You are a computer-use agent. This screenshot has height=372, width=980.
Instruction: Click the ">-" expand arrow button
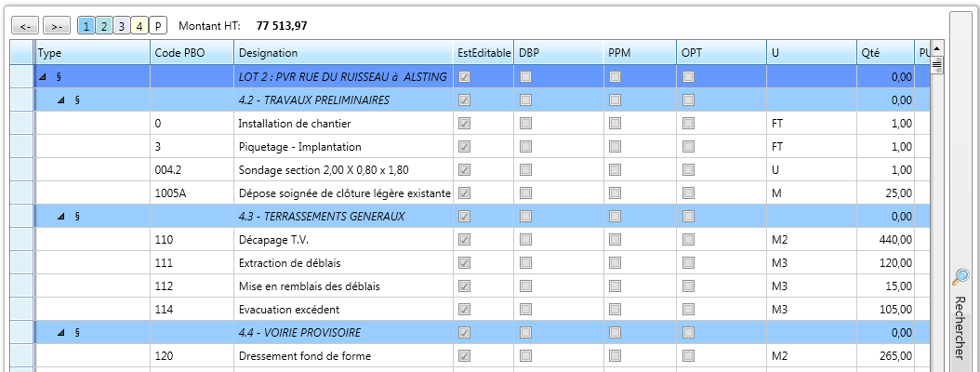pyautogui.click(x=57, y=26)
